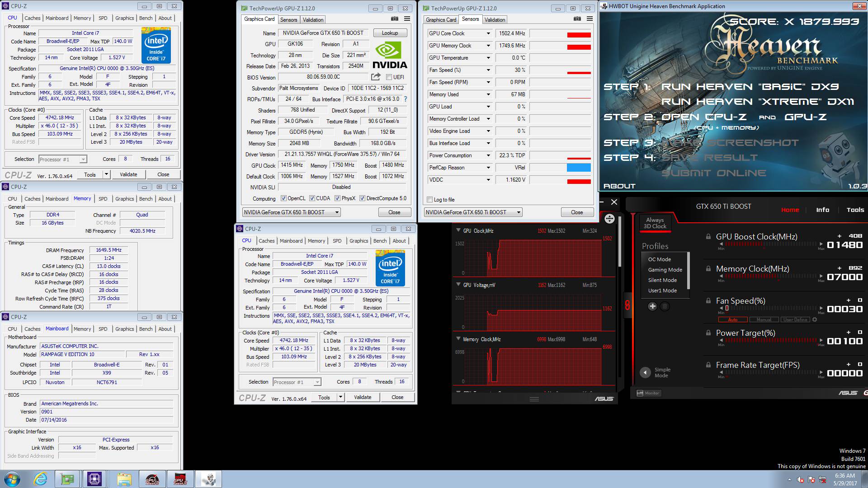Viewport: 868px width, 488px height.
Task: Click the Always 3D Clock button
Action: tap(655, 223)
